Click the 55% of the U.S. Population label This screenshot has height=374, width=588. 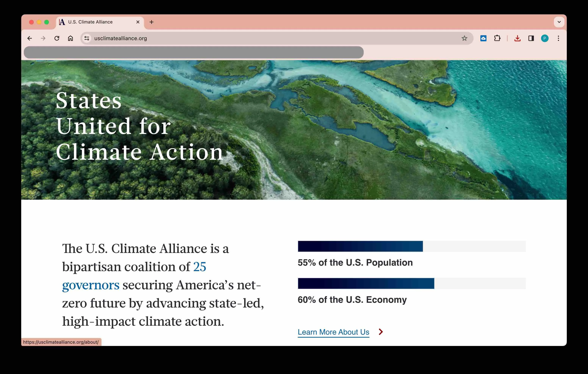355,262
